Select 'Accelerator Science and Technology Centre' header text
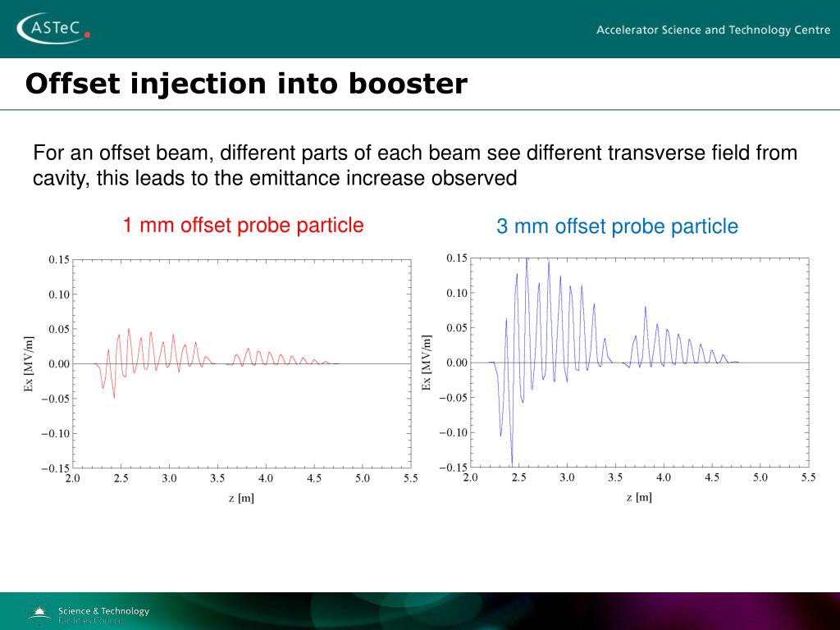840x630 pixels. [x=713, y=30]
